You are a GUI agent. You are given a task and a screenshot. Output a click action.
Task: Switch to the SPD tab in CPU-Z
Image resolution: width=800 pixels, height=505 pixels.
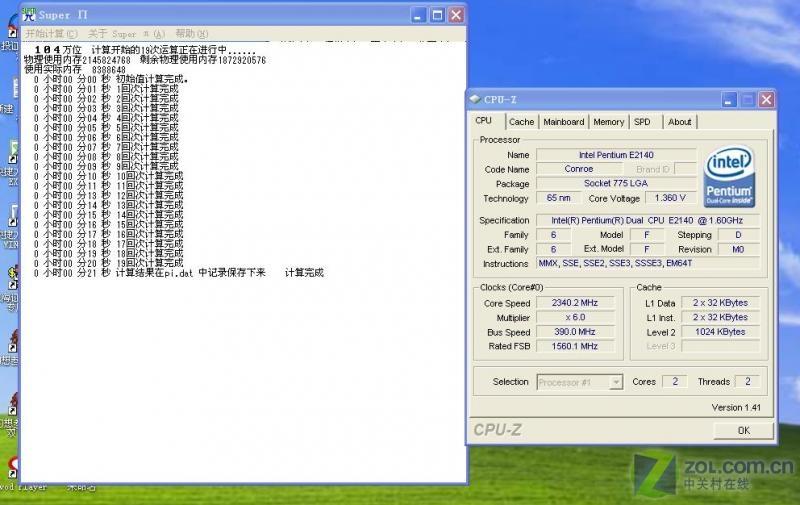coord(642,122)
